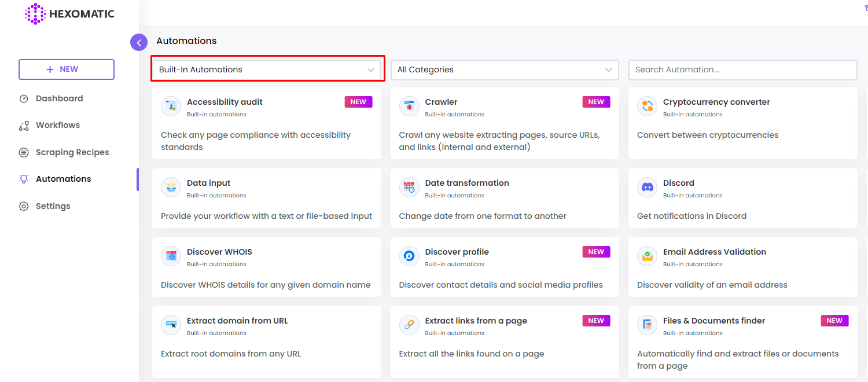Open Scraping Recipes from sidebar
This screenshot has height=382, width=868.
[x=72, y=152]
